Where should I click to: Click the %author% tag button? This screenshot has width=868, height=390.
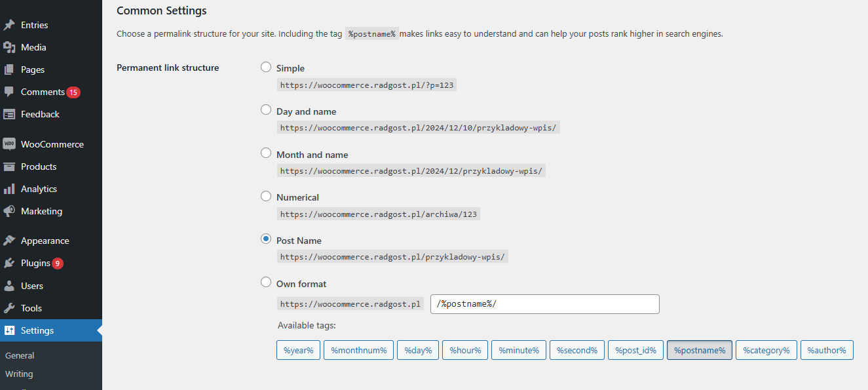coord(827,351)
